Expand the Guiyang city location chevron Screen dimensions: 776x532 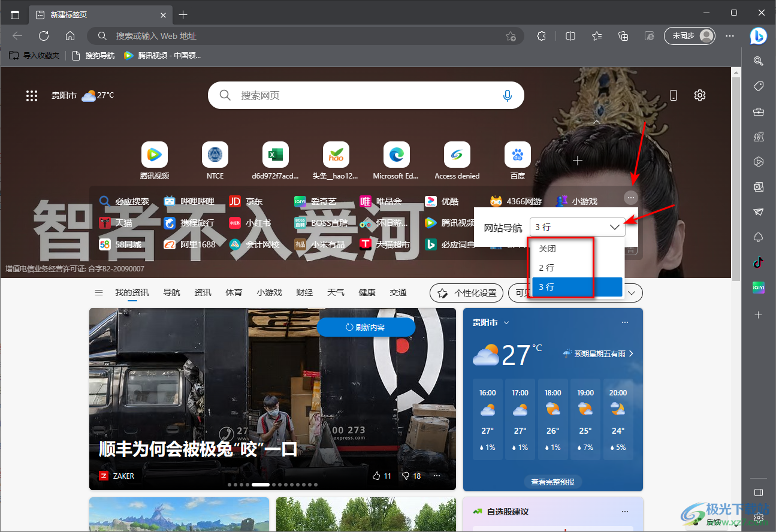[x=506, y=322]
